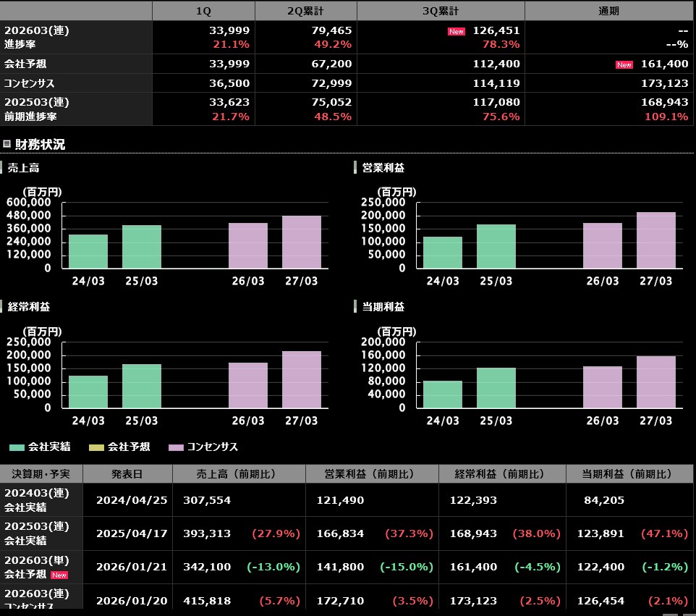
Task: Click the square icon beside 財務状況 heading
Action: [x=7, y=144]
